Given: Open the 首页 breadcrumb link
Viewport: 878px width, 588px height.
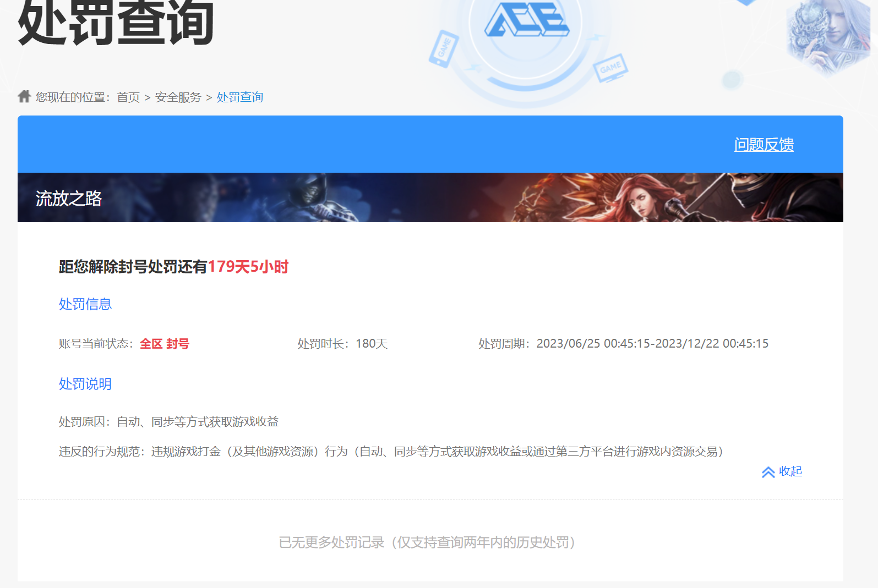Looking at the screenshot, I should point(128,97).
